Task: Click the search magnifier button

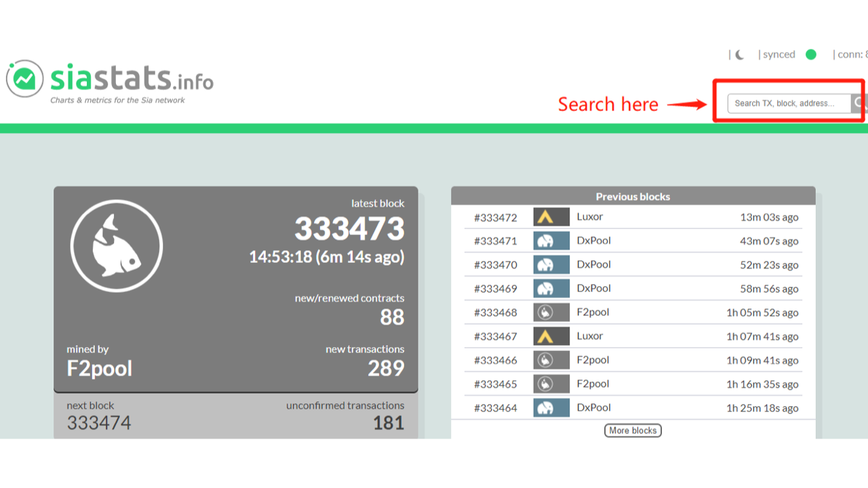Action: click(x=859, y=103)
